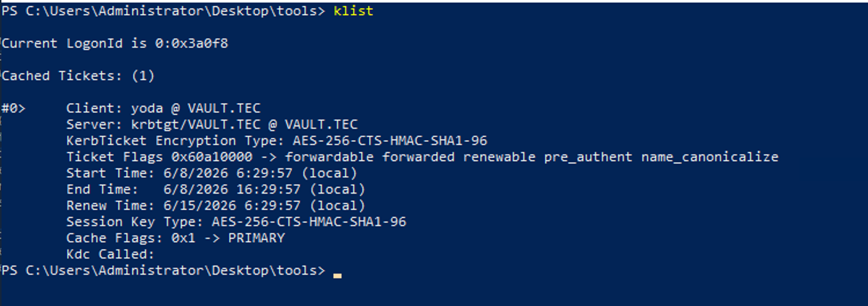This screenshot has width=868, height=306.
Task: Click the typed klist command
Action: (354, 11)
